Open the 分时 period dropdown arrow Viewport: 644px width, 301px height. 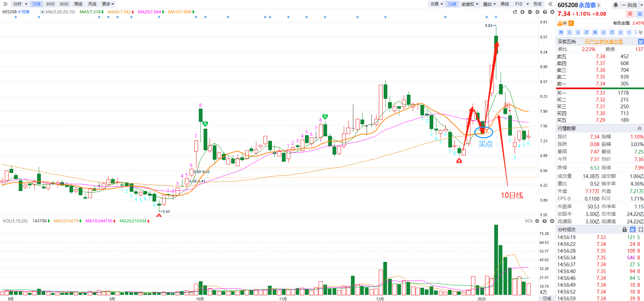click(x=26, y=4)
